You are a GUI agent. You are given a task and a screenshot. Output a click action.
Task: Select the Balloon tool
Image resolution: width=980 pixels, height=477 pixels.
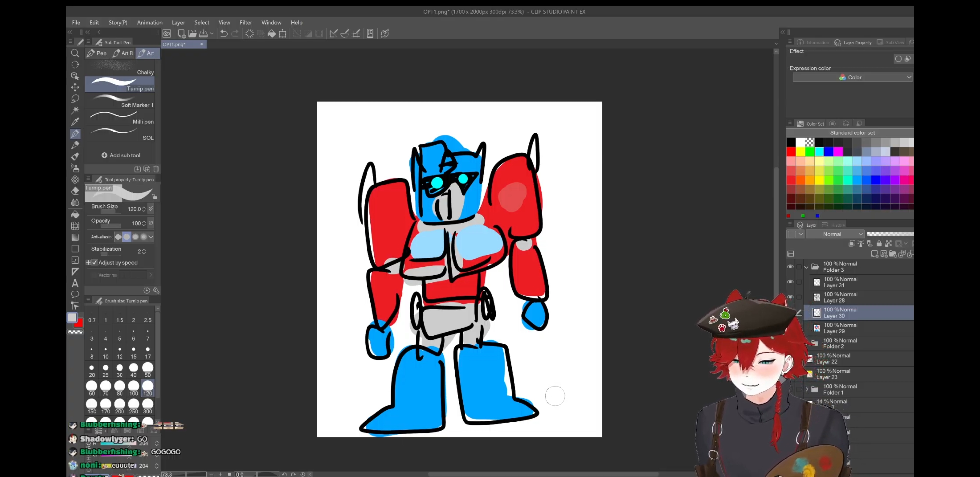point(75,295)
